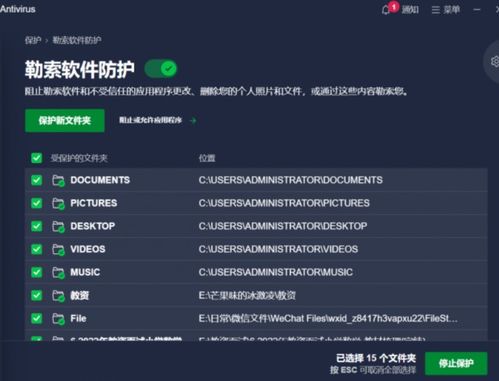Open the notifications bell icon
The height and width of the screenshot is (381, 499).
[386, 10]
